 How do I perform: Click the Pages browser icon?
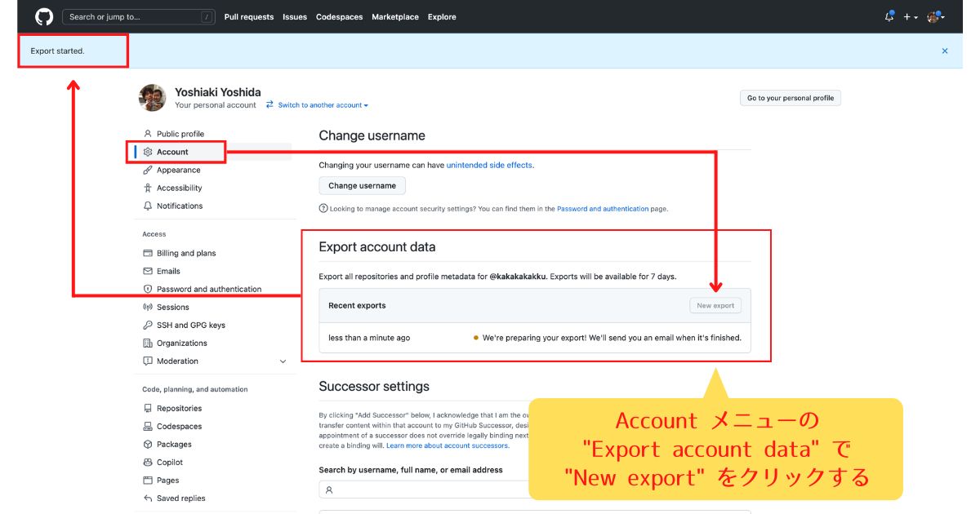[x=148, y=480]
